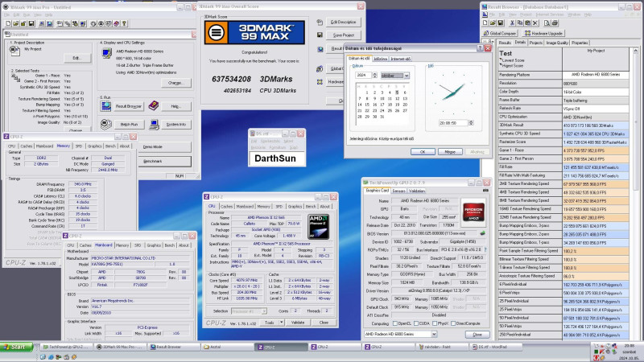Image resolution: width=644 pixels, height=362 pixels.
Task: Click Mégse to cancel date dialog
Action: point(450,152)
